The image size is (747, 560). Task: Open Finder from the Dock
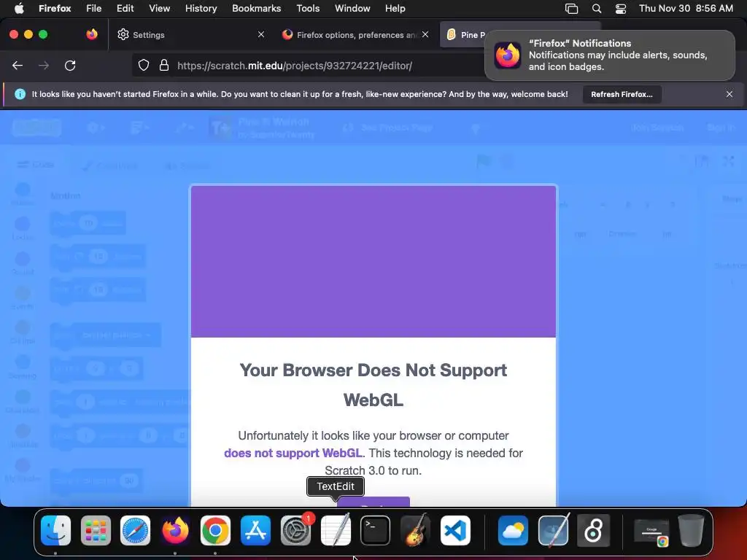pos(55,531)
